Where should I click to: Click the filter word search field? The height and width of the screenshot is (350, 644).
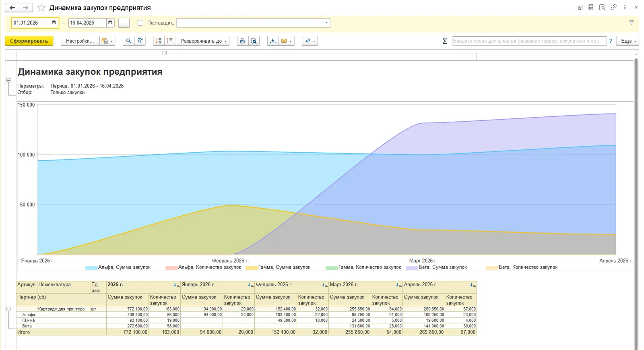pos(529,41)
